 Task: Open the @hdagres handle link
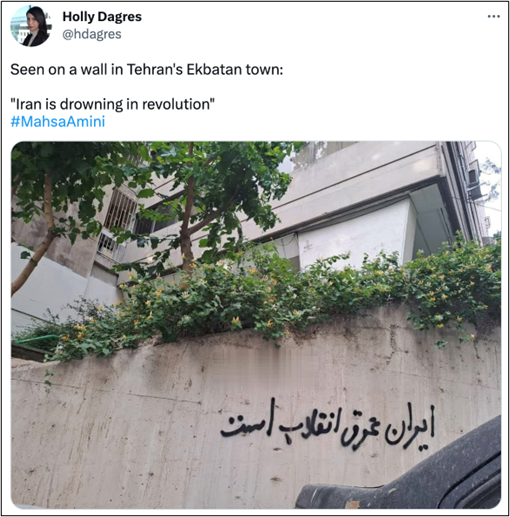[92, 34]
